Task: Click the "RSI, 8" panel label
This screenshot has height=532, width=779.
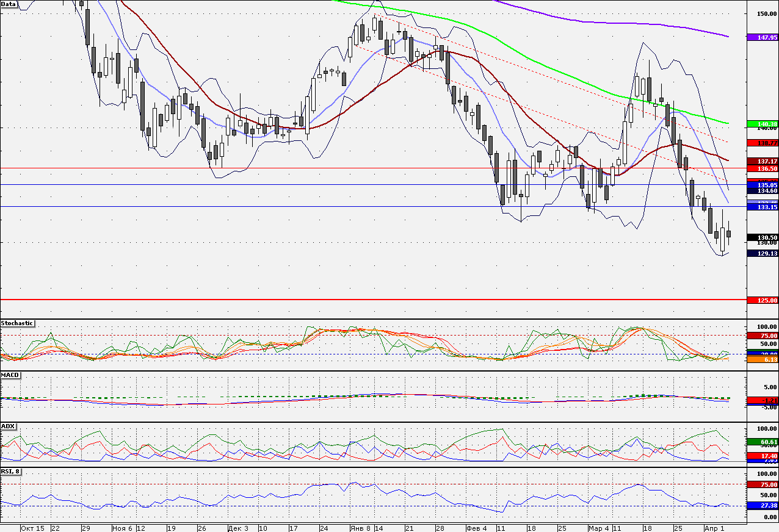Action: point(12,471)
